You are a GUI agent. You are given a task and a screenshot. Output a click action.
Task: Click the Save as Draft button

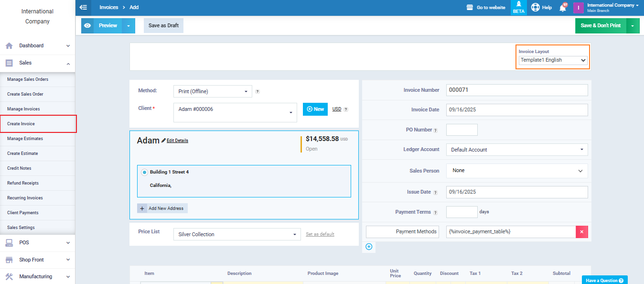[x=163, y=26]
